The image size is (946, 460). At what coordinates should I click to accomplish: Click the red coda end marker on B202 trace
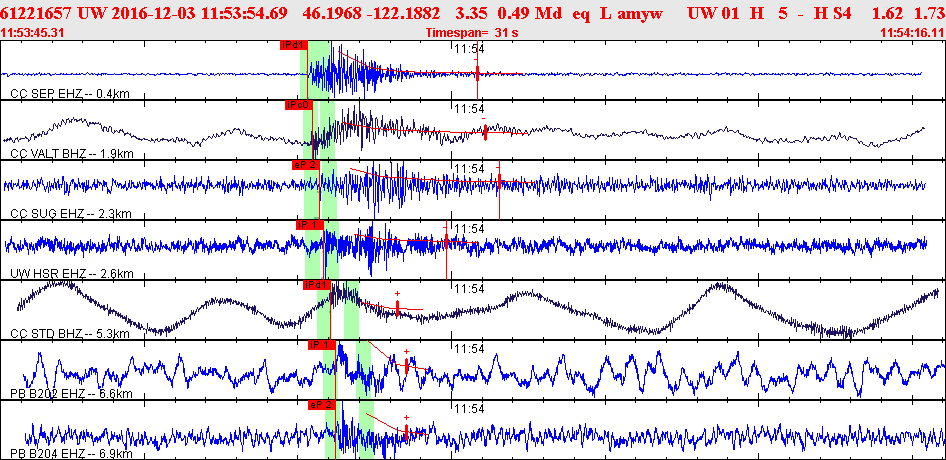click(x=407, y=366)
